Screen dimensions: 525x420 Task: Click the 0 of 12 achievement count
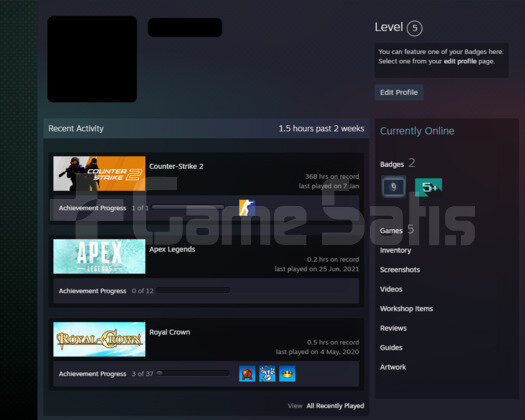(143, 291)
